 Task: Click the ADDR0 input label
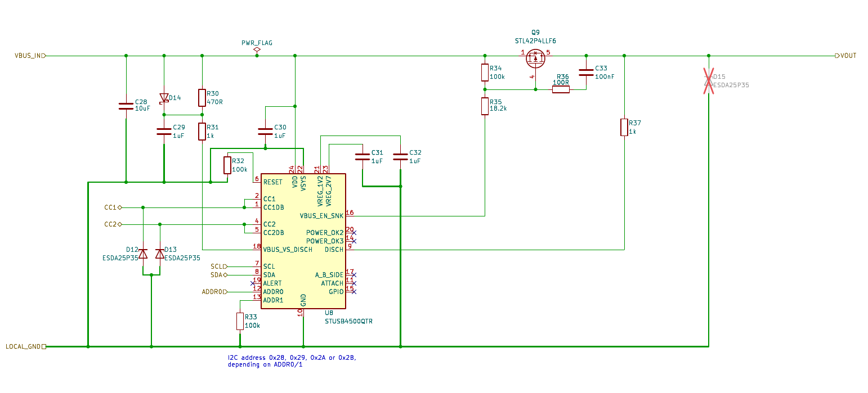pos(214,292)
